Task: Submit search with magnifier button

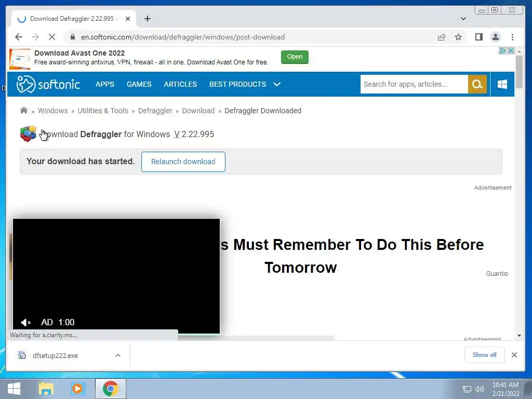Action: click(477, 84)
